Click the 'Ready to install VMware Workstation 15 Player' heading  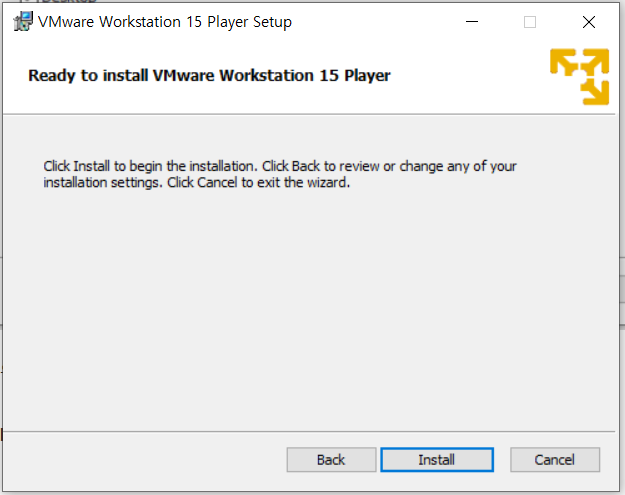209,75
